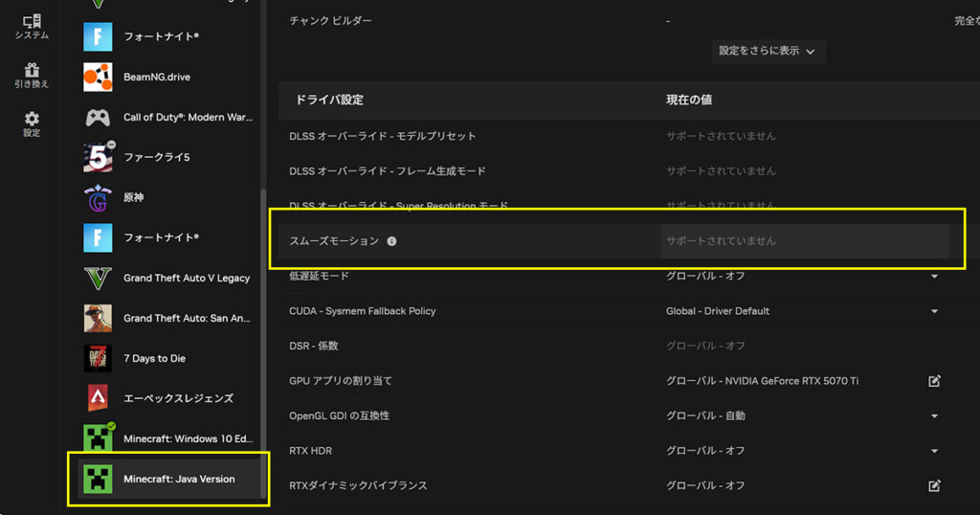
Task: Select Minecraft: Java Version label
Action: [x=179, y=479]
